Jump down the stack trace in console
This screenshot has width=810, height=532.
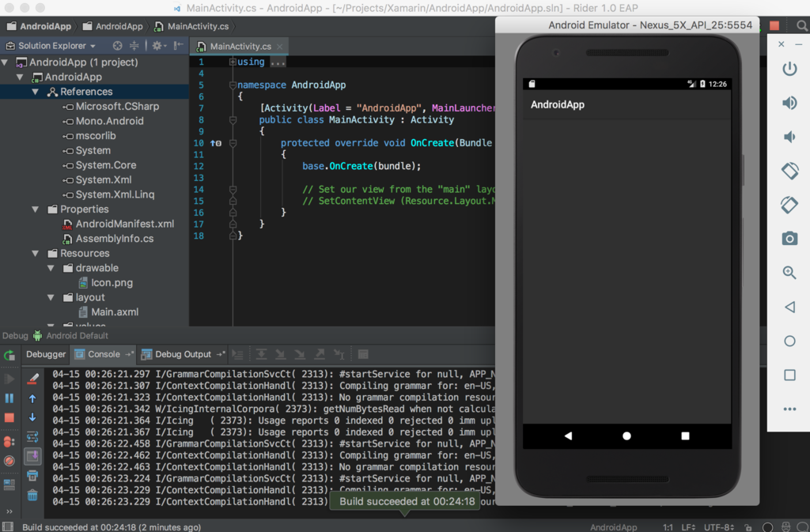point(32,417)
